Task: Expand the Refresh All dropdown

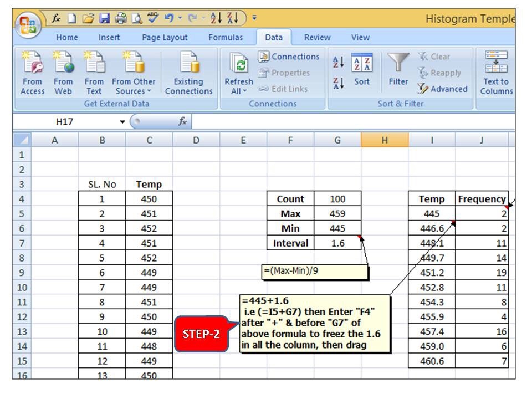Action: (x=239, y=86)
